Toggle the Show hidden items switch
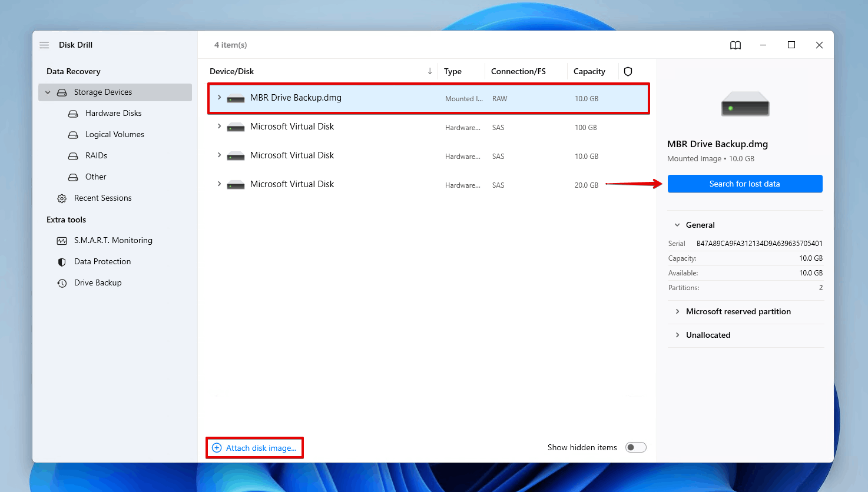This screenshot has width=868, height=492. (x=636, y=447)
